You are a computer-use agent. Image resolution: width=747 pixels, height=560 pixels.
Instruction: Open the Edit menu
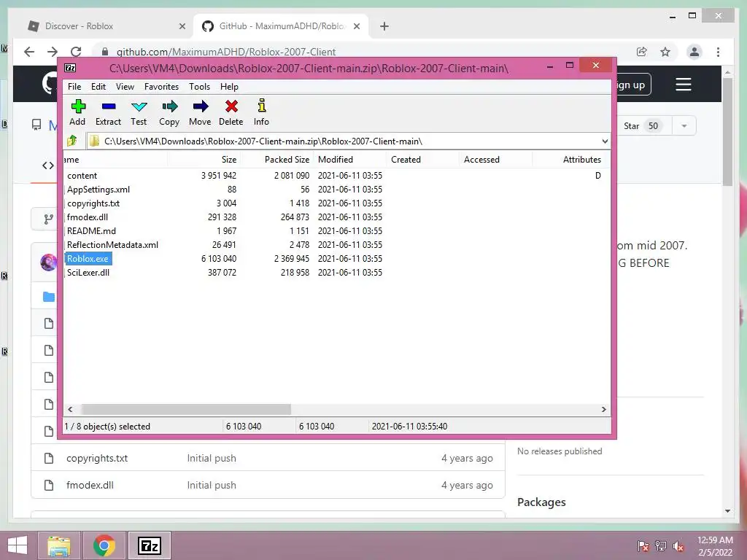[98, 87]
